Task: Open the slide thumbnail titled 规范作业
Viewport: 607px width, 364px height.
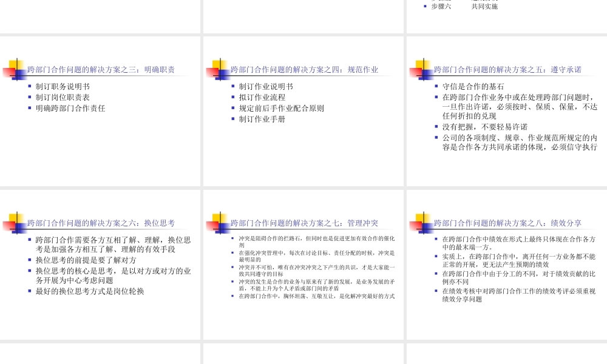Action: 303,111
